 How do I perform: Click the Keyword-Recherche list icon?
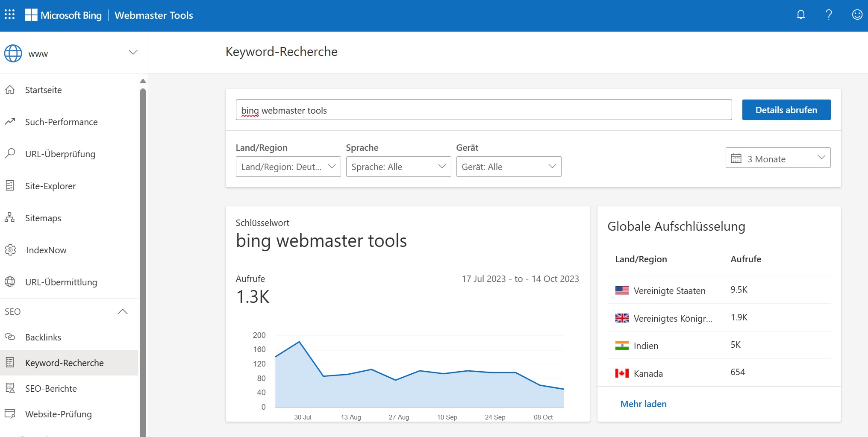tap(10, 363)
